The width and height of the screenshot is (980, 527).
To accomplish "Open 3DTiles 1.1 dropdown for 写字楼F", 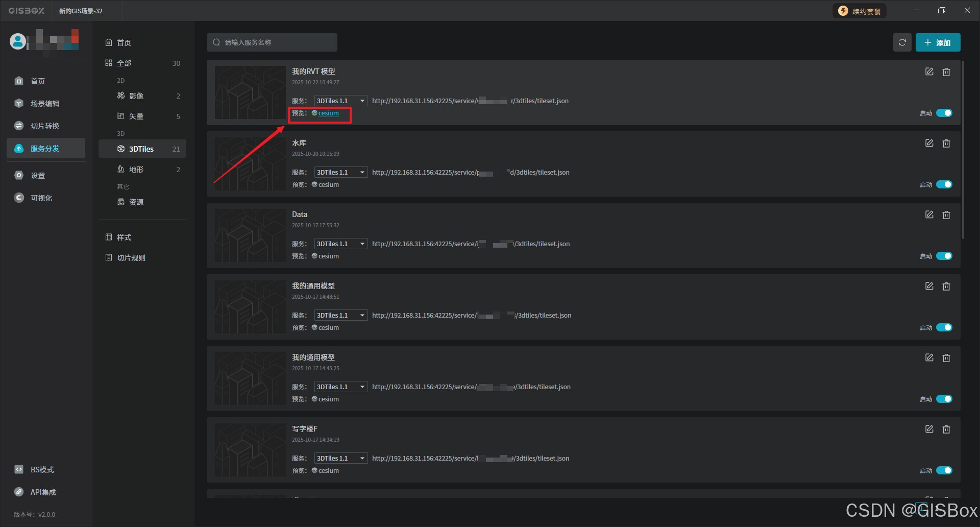I will point(340,459).
